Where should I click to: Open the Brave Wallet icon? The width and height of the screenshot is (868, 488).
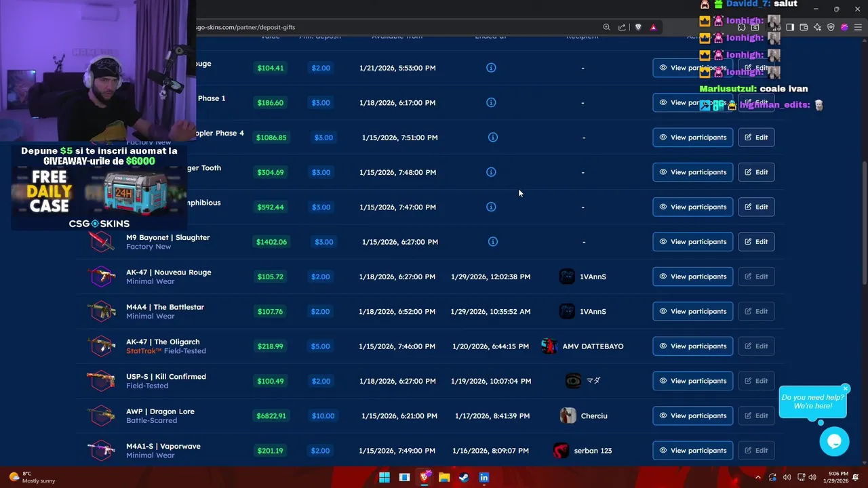804,27
